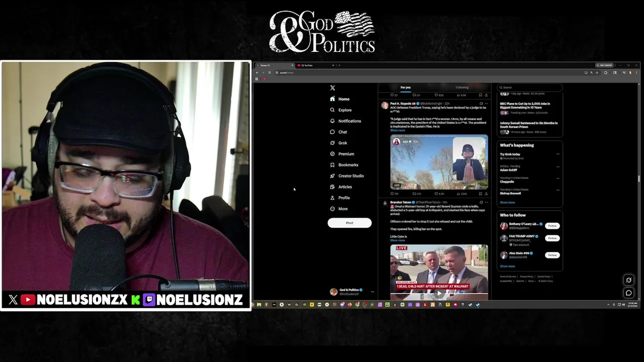Repost Paul A. Szypula's post
This screenshot has width=644, height=362.
pyautogui.click(x=417, y=194)
